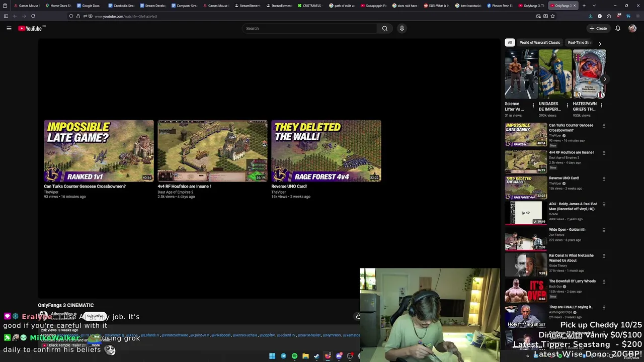Open the account avatar menu

coord(632,29)
